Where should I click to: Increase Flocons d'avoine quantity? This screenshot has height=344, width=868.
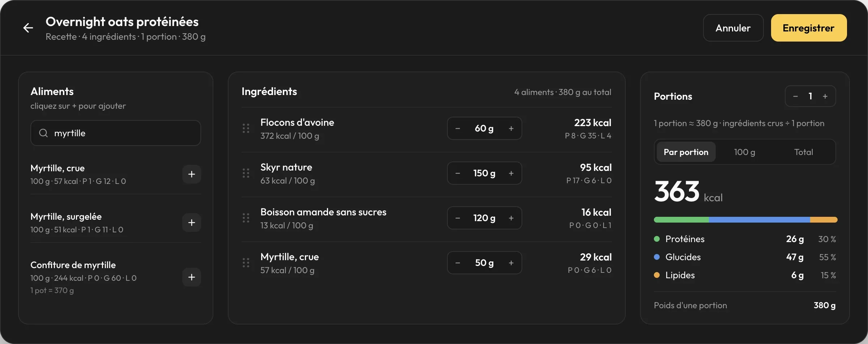511,128
